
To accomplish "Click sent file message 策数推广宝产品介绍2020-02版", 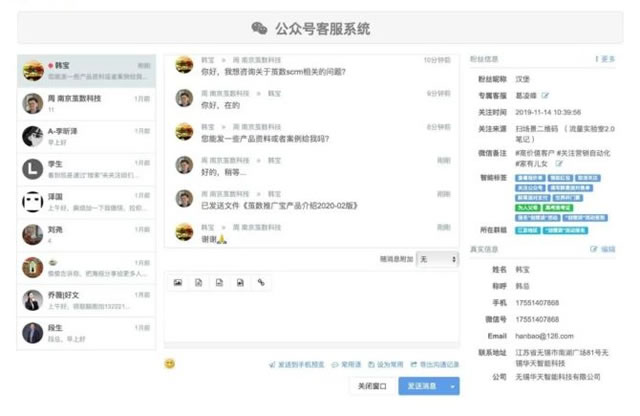I will coord(280,206).
